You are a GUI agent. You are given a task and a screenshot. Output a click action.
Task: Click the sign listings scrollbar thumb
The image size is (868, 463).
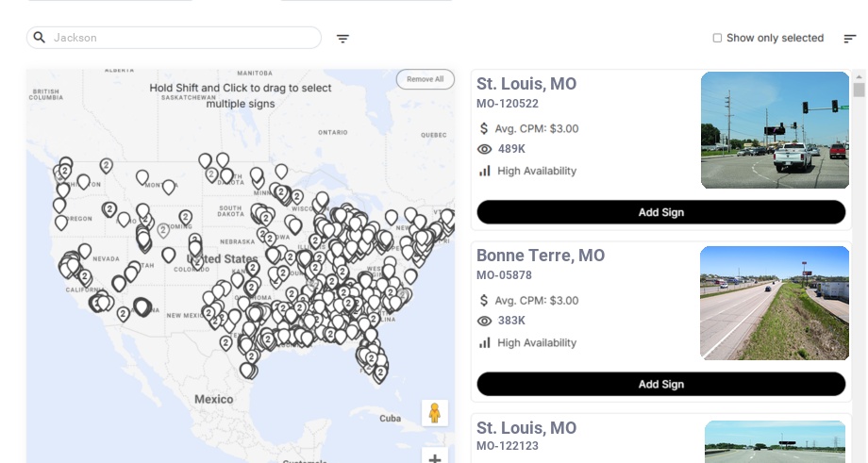pyautogui.click(x=859, y=90)
